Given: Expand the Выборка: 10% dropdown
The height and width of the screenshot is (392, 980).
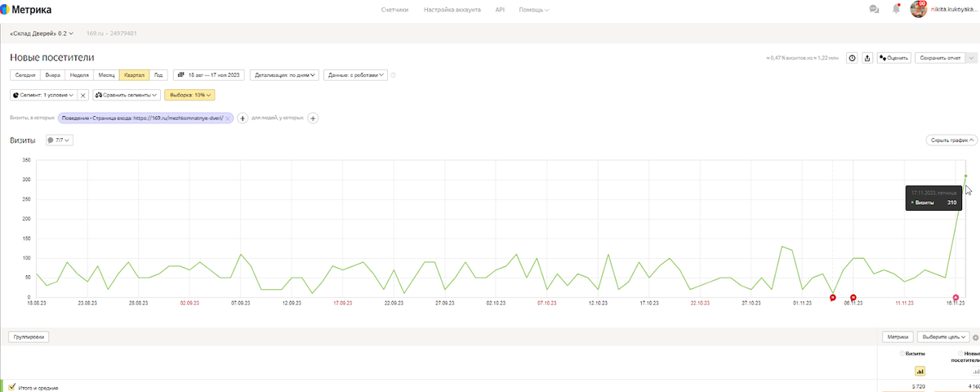Looking at the screenshot, I should (189, 96).
